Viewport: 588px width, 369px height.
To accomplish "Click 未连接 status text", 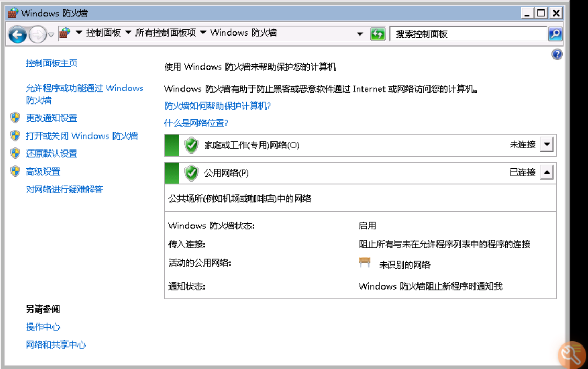I will [x=523, y=145].
